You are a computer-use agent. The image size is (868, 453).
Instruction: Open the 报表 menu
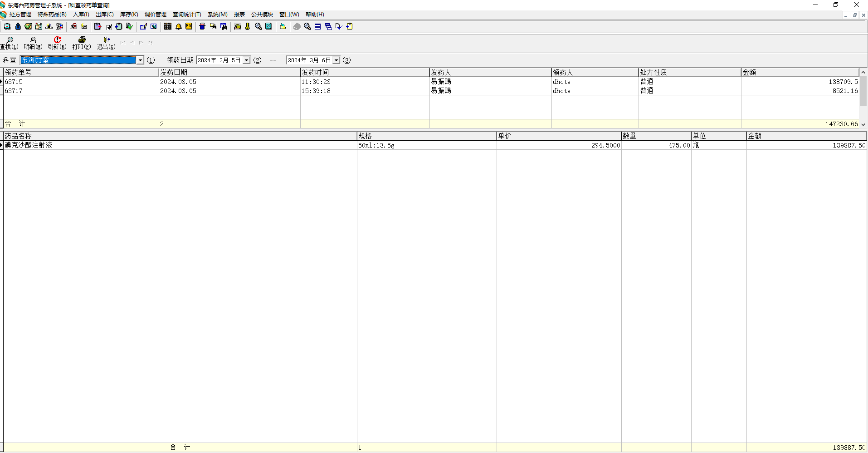point(239,15)
